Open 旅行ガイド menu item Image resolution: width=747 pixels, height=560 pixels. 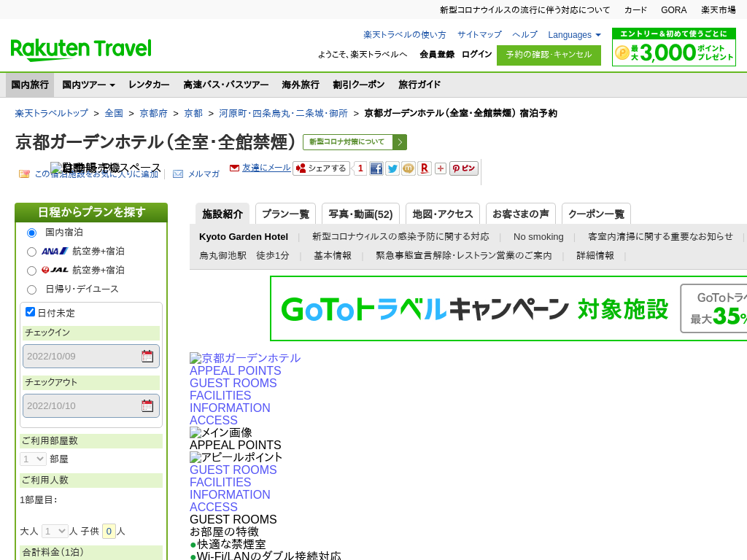pos(419,85)
